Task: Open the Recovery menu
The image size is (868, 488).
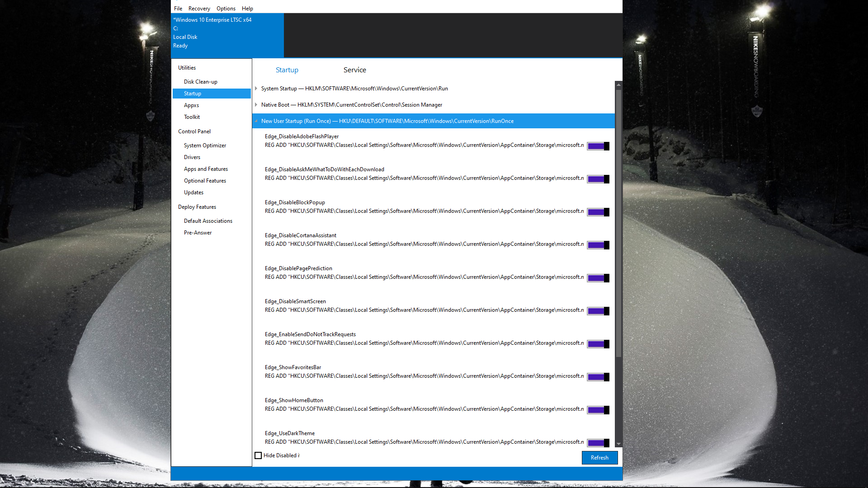Action: tap(199, 9)
